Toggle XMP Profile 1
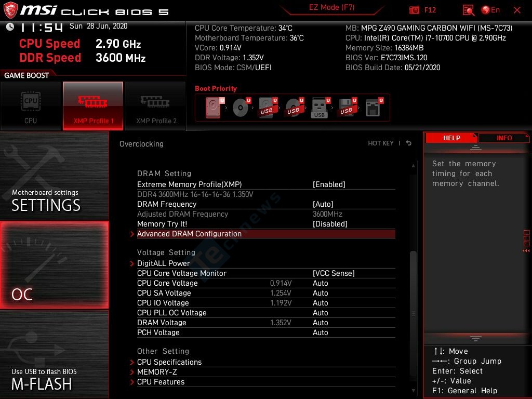This screenshot has width=532, height=399. (x=93, y=106)
